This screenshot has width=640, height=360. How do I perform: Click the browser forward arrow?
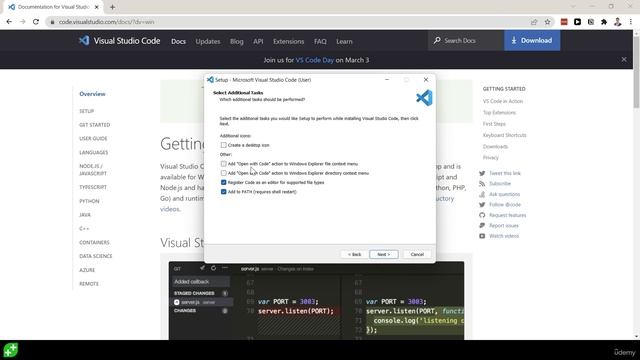tap(22, 22)
